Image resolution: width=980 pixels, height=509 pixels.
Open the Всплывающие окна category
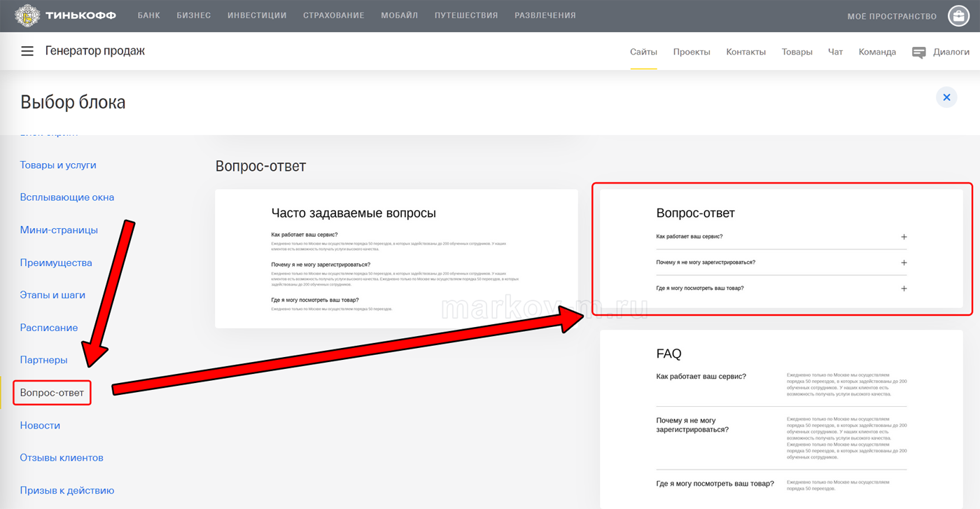point(67,197)
